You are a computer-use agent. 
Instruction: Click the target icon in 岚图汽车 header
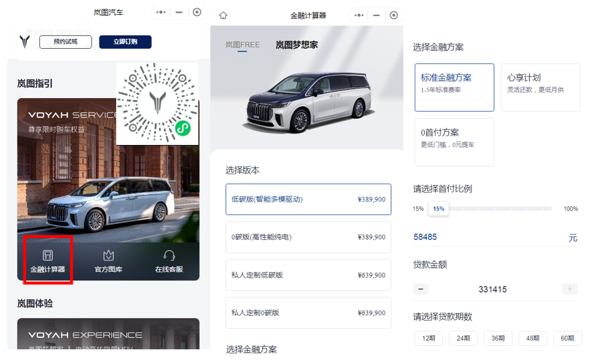(x=197, y=12)
